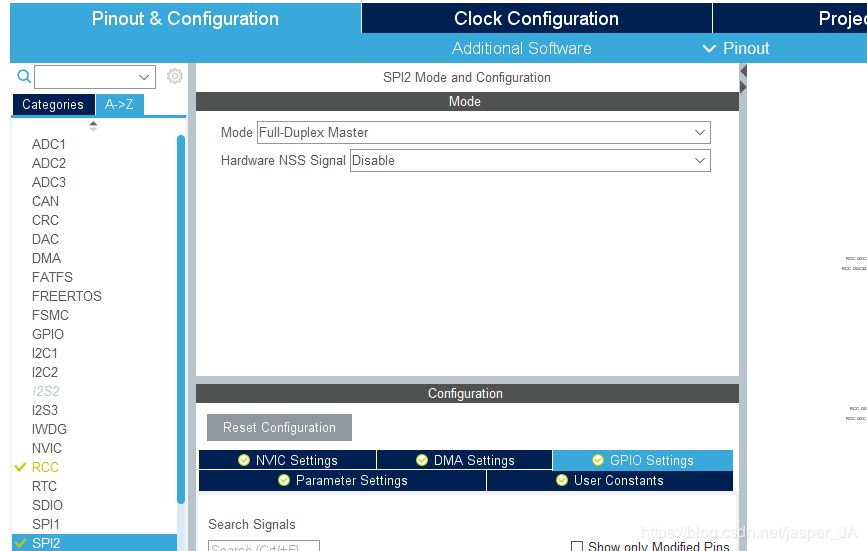Expand the Mode dropdown for SPI2
The width and height of the screenshot is (867, 551).
tap(699, 132)
